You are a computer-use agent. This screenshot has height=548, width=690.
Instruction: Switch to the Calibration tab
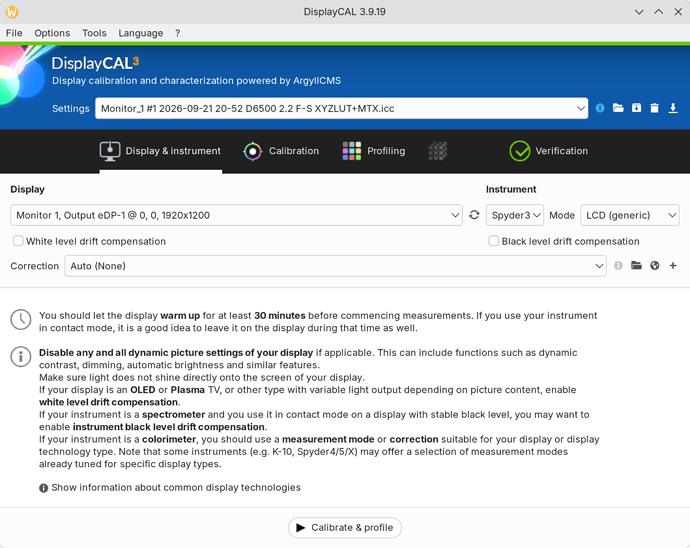(281, 151)
